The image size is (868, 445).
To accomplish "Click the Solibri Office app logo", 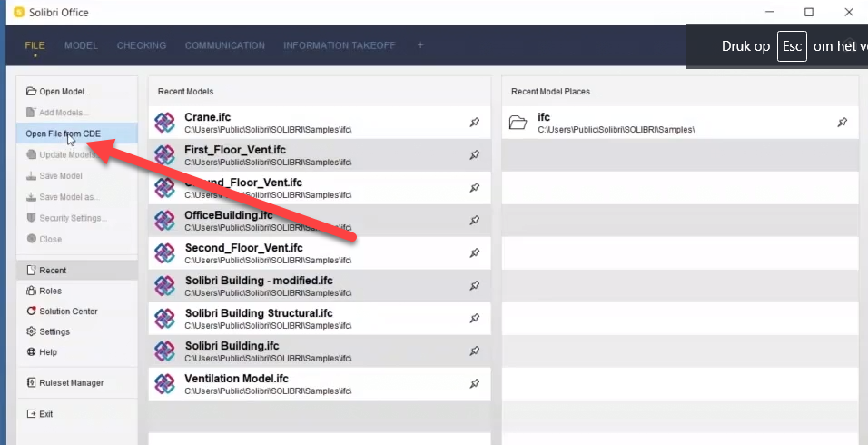I will [x=19, y=12].
